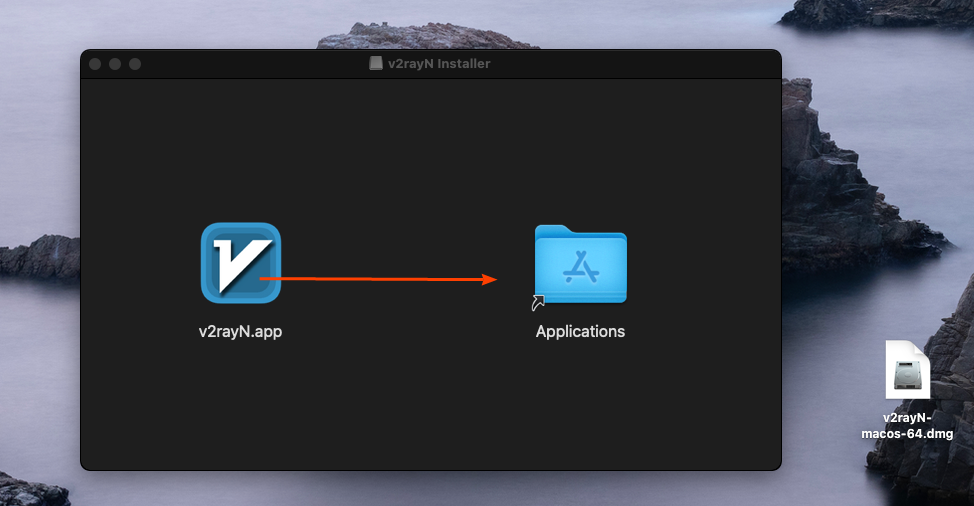
Task: Close the v2rayN Installer window
Action: point(95,64)
